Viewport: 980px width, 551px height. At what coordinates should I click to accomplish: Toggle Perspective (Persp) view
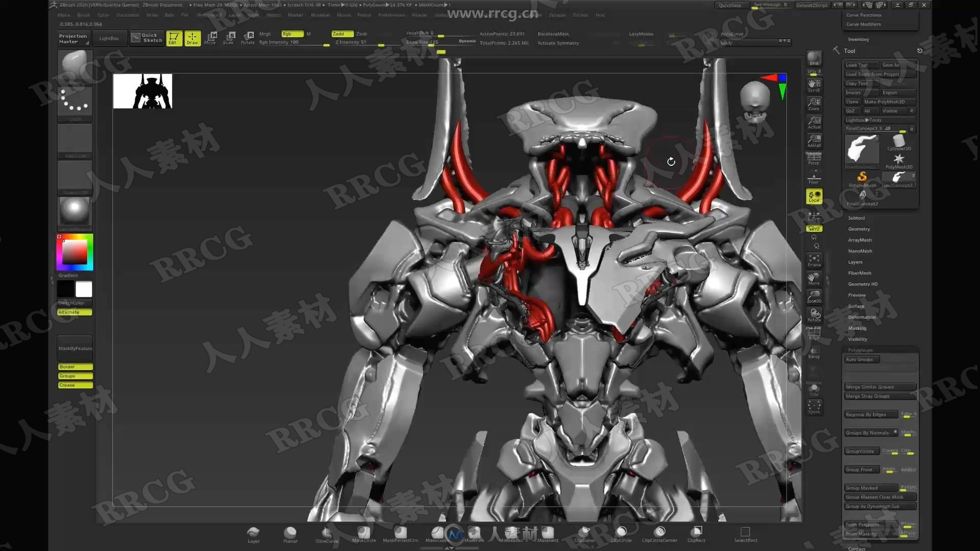(814, 159)
